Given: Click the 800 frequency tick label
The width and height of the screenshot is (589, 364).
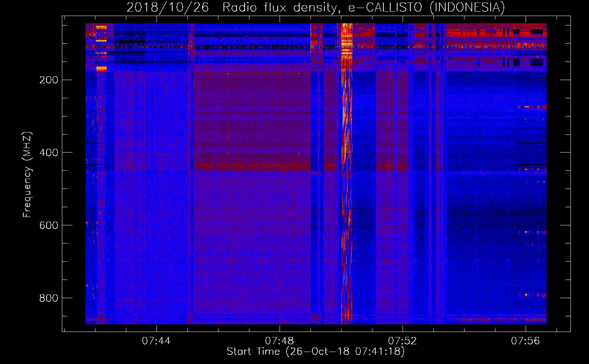Looking at the screenshot, I should (49, 298).
